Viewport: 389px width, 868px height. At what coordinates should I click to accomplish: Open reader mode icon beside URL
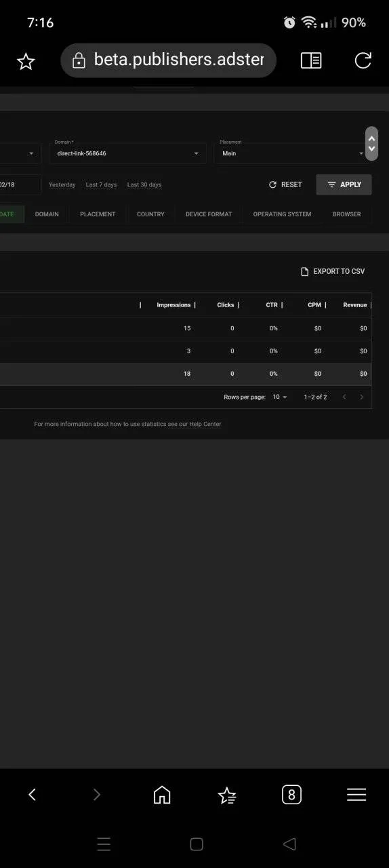pos(311,60)
